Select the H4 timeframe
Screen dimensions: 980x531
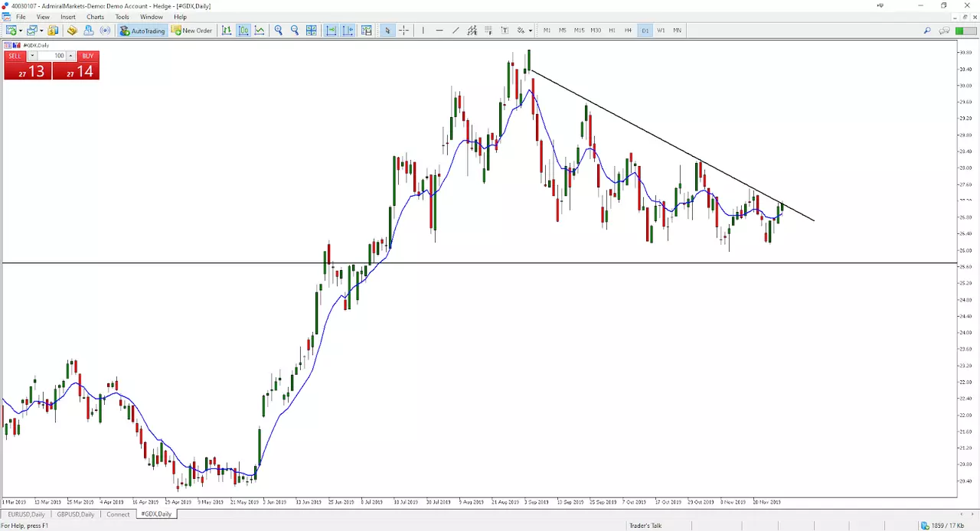[628, 31]
